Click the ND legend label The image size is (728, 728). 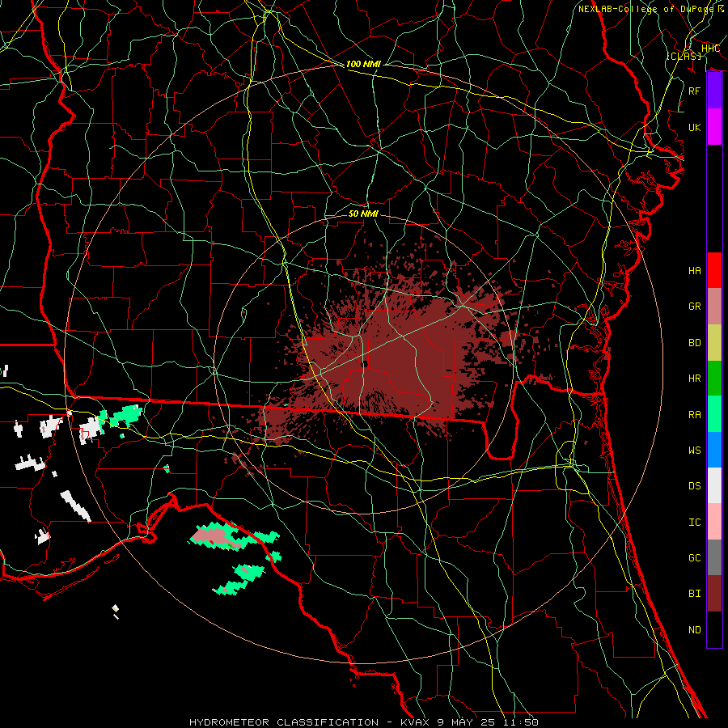pos(694,630)
